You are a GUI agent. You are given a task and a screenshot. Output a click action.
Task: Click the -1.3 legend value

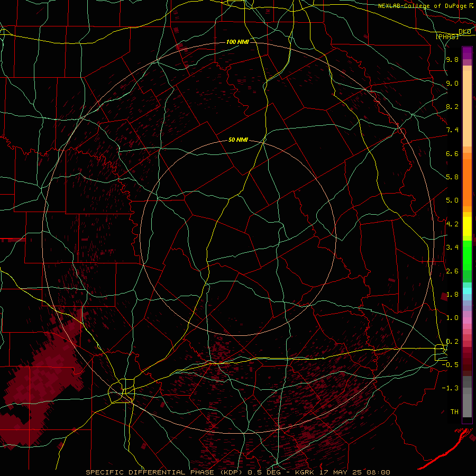click(450, 388)
